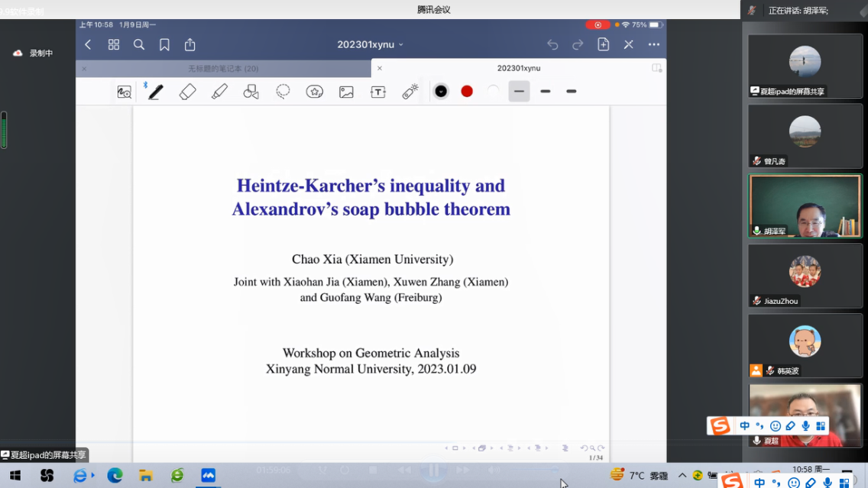This screenshot has height=488, width=868.
Task: Select the Highlighter tool
Action: (219, 92)
